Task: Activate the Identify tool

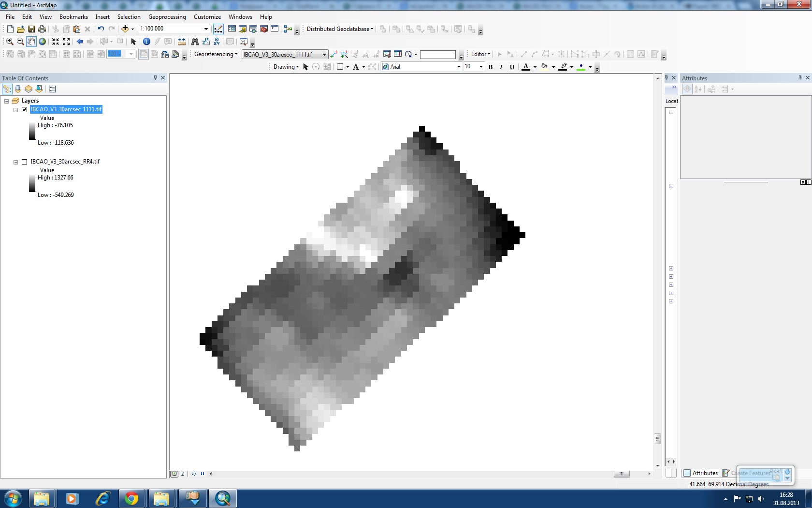Action: pos(146,42)
